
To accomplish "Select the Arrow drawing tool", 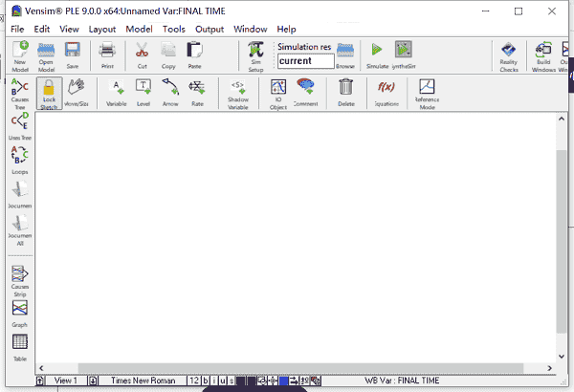I will (x=170, y=92).
